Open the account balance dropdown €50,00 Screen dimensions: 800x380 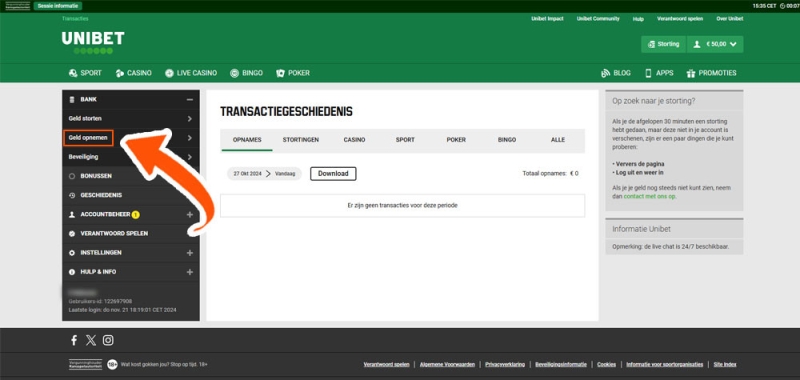pos(715,44)
